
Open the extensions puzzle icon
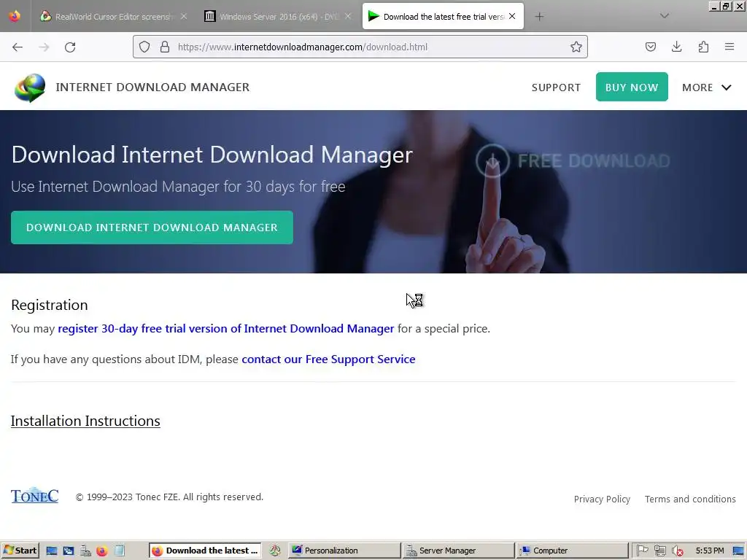tap(703, 47)
